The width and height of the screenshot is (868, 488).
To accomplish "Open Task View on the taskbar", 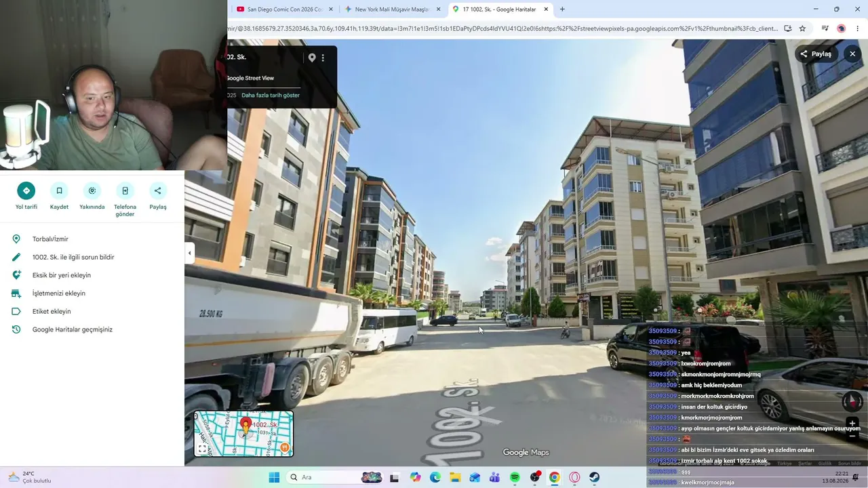I will [394, 477].
